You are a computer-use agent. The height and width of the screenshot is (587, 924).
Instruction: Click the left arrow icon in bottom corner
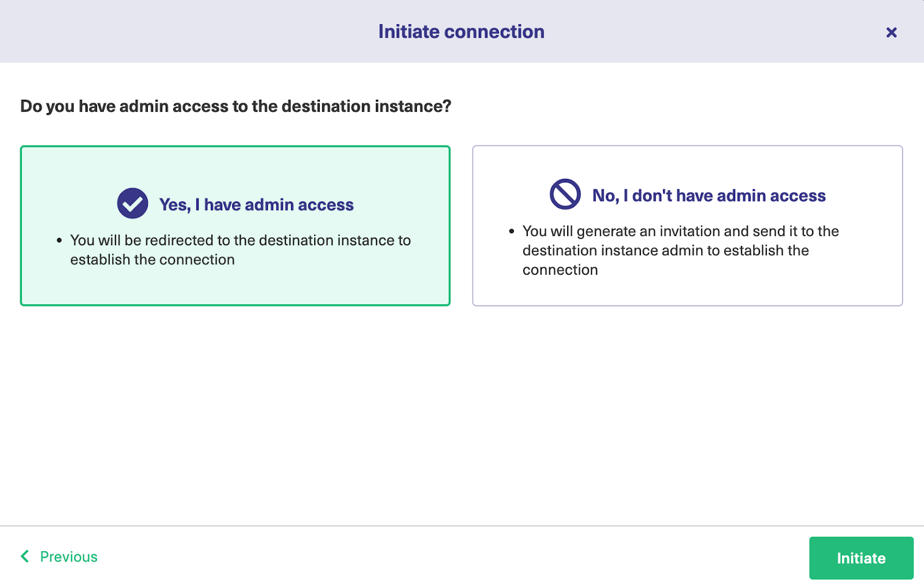click(x=24, y=556)
